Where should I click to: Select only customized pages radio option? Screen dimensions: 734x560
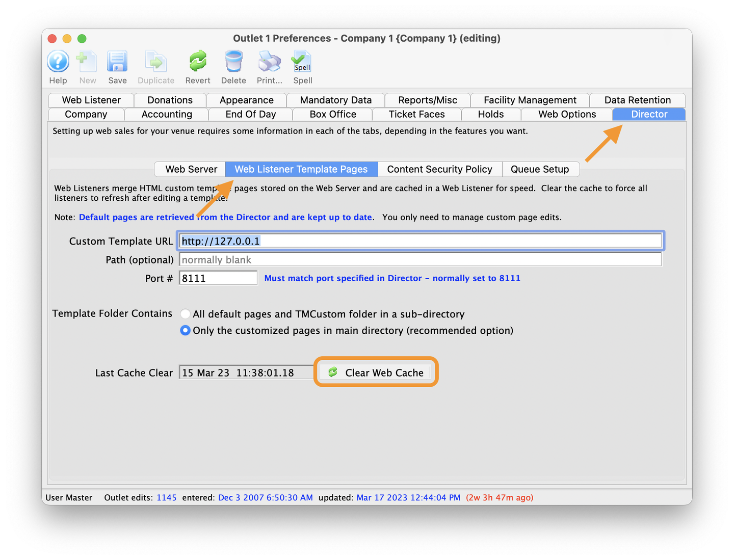186,330
